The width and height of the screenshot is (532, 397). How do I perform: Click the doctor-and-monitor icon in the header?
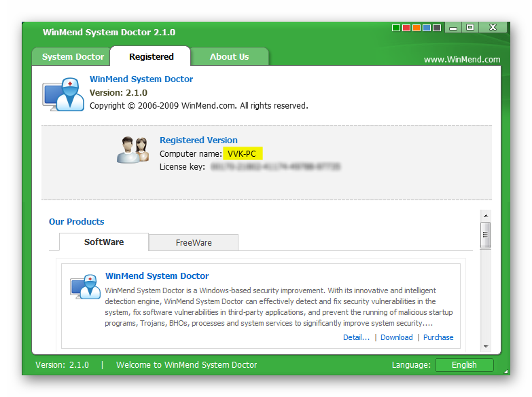coord(63,94)
